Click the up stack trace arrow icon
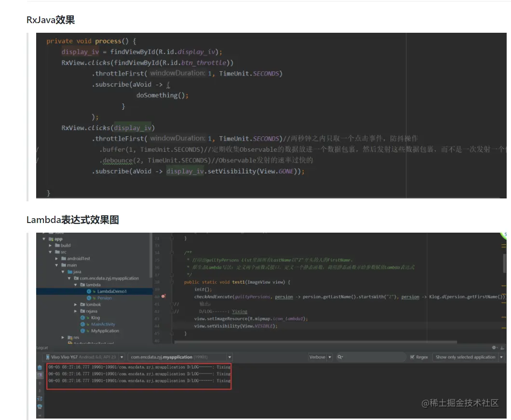This screenshot has width=511, height=420. (40, 383)
